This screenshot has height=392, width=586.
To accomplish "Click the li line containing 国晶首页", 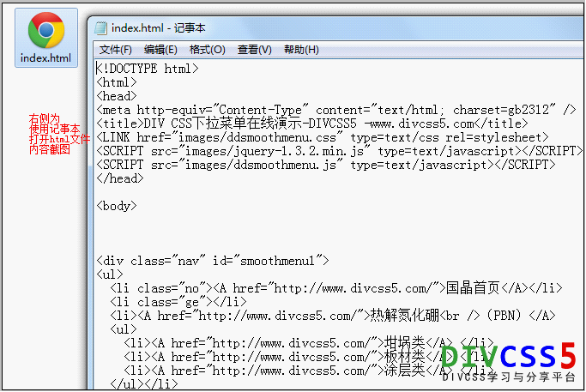I will (336, 288).
